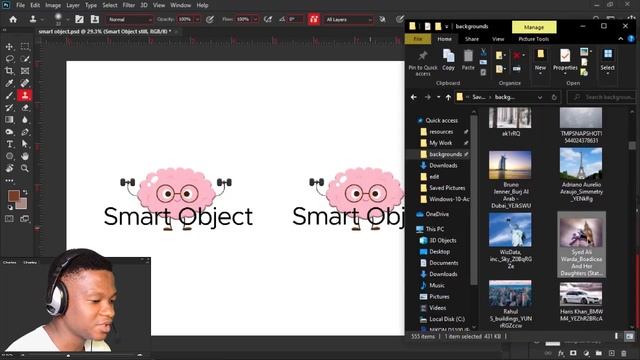
Task: Select the History Brush tool
Action: coord(9,108)
